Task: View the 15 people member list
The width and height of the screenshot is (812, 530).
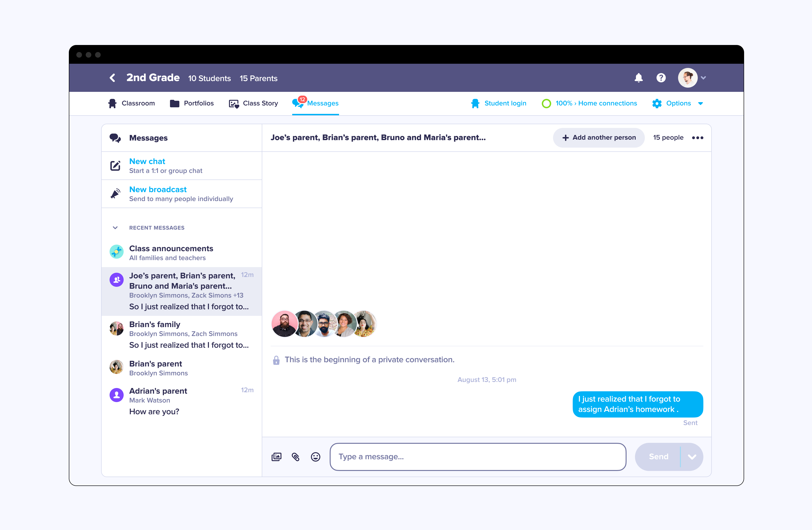Action: coord(668,138)
